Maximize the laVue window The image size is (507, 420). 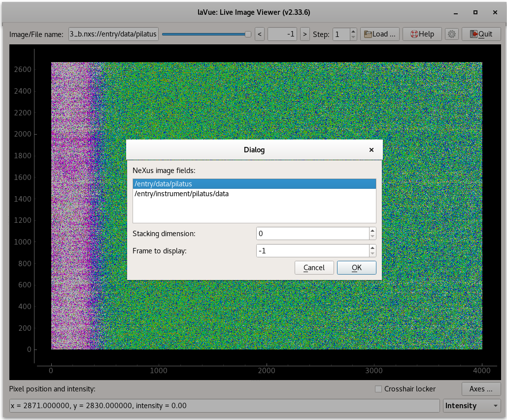pyautogui.click(x=475, y=12)
